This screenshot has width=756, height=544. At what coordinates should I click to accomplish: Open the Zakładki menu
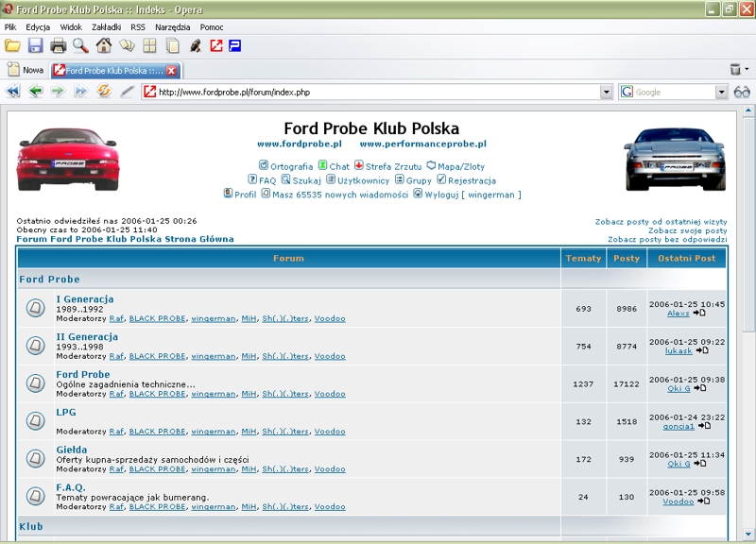click(x=106, y=27)
